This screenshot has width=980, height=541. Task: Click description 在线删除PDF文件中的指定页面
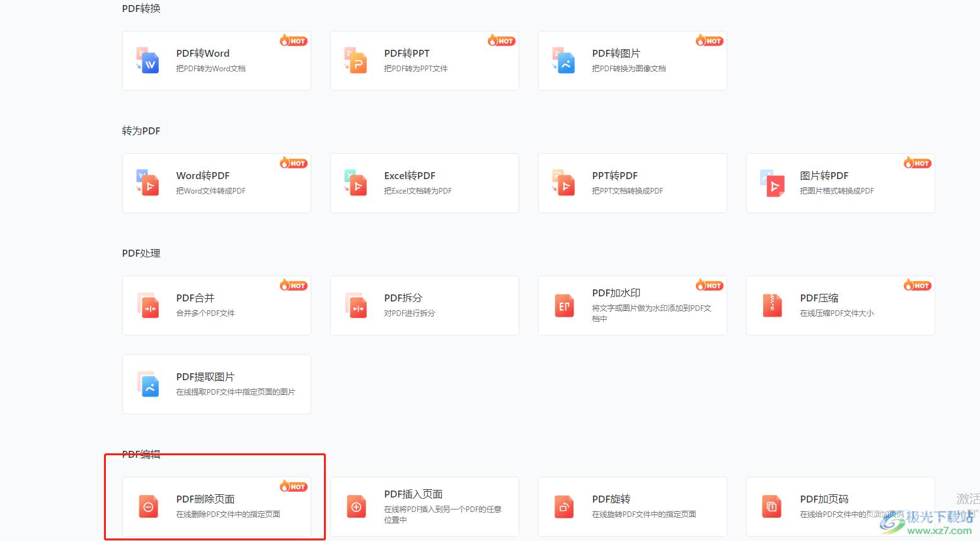[228, 515]
